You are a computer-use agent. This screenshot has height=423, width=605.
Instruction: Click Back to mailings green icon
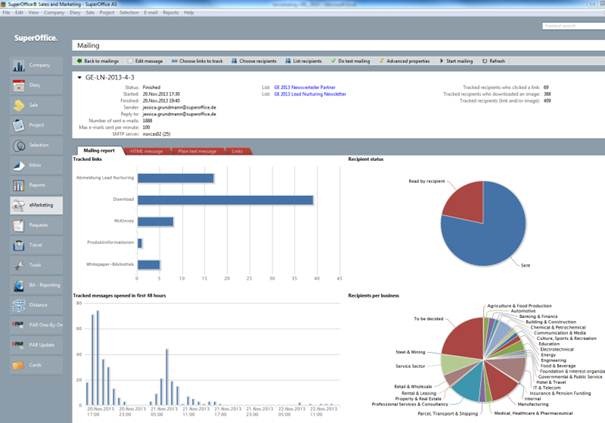(79, 61)
